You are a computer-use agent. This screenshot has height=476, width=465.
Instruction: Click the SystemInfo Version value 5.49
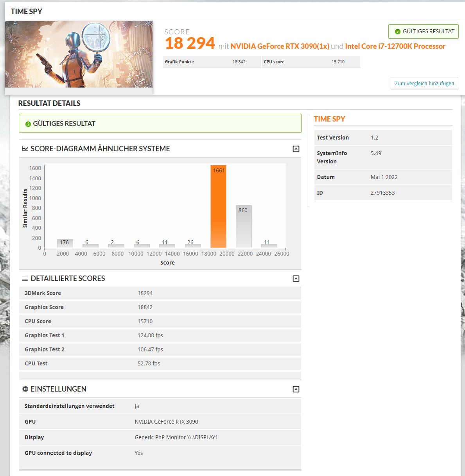click(x=376, y=153)
